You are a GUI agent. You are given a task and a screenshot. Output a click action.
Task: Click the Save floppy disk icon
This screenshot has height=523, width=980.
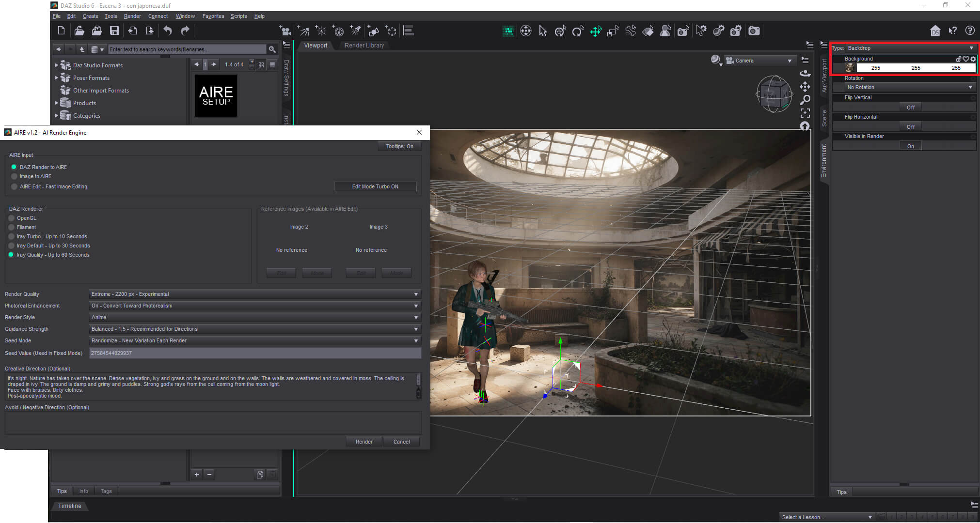pos(114,31)
